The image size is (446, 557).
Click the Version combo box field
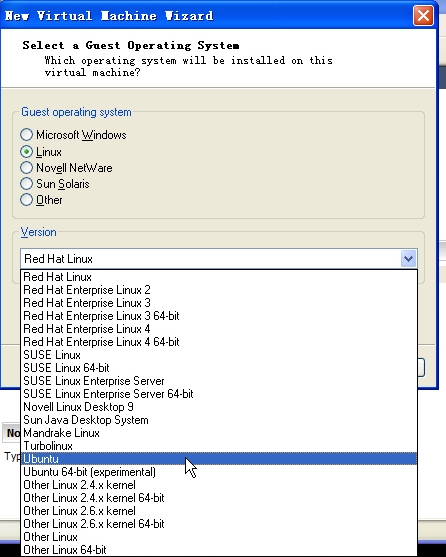coord(219,259)
